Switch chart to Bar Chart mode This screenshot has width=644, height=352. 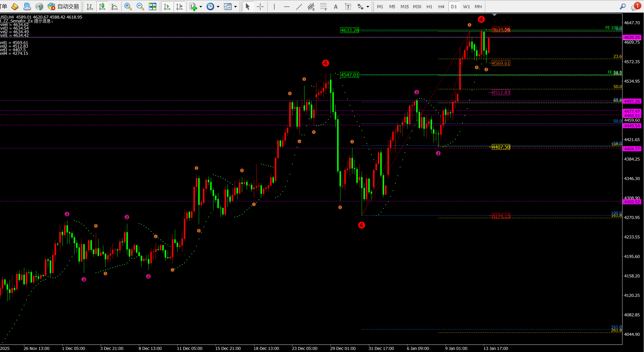90,7
